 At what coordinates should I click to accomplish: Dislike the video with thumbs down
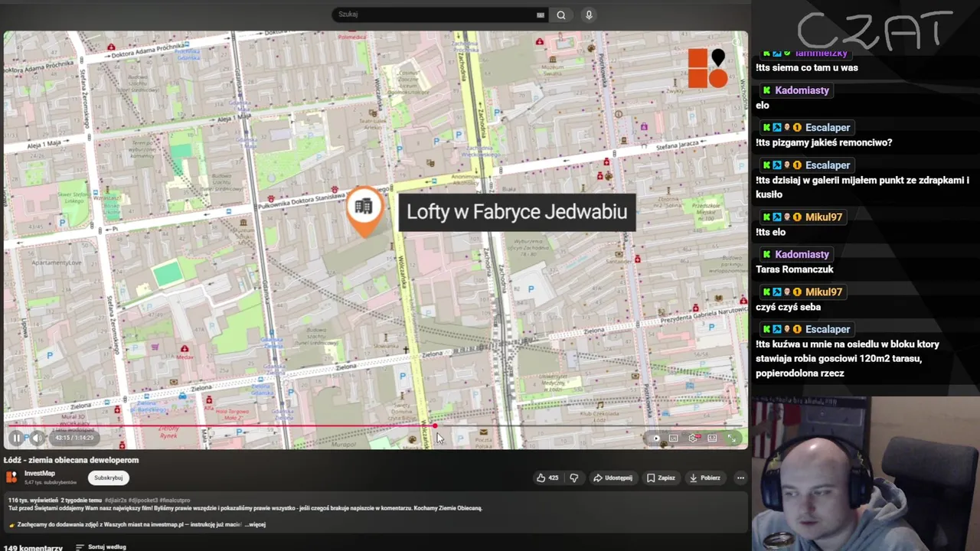[574, 478]
